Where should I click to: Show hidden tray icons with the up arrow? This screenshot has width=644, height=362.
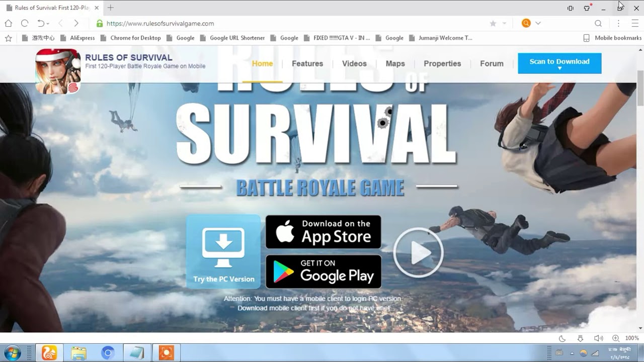click(572, 353)
